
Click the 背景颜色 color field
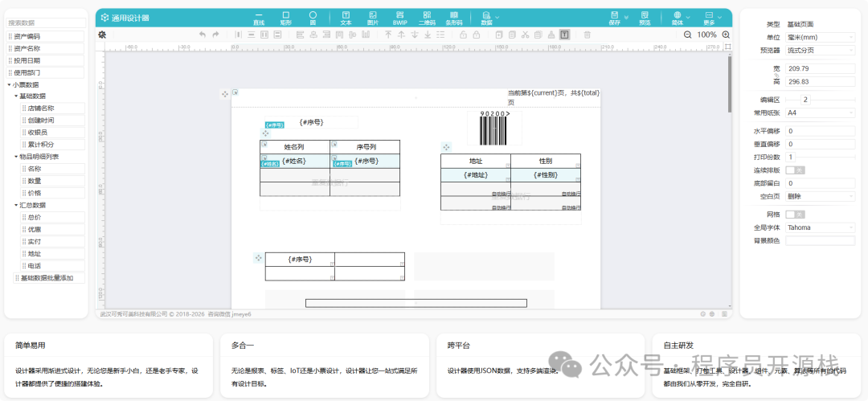click(x=820, y=240)
